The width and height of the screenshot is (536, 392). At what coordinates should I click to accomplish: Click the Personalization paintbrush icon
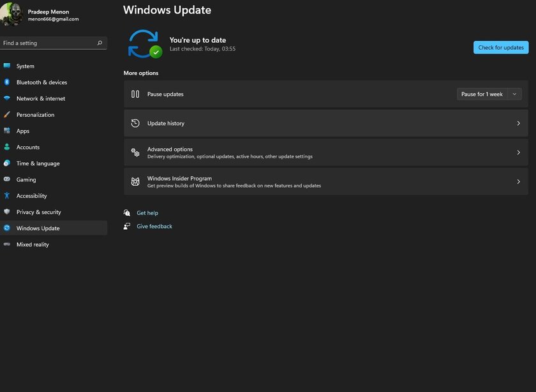click(7, 114)
